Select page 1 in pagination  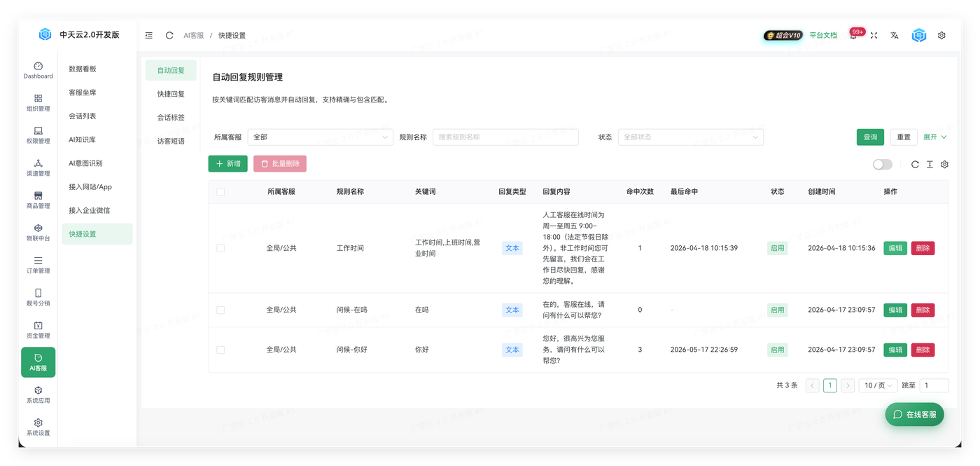click(830, 385)
